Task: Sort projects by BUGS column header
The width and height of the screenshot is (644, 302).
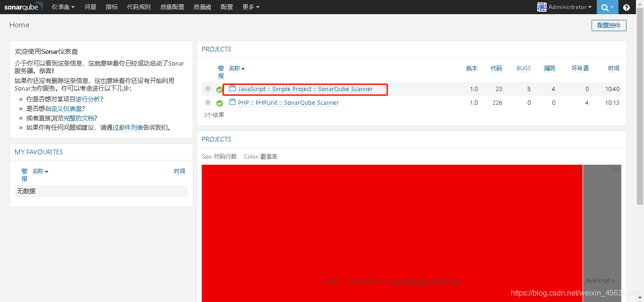Action: [524, 68]
